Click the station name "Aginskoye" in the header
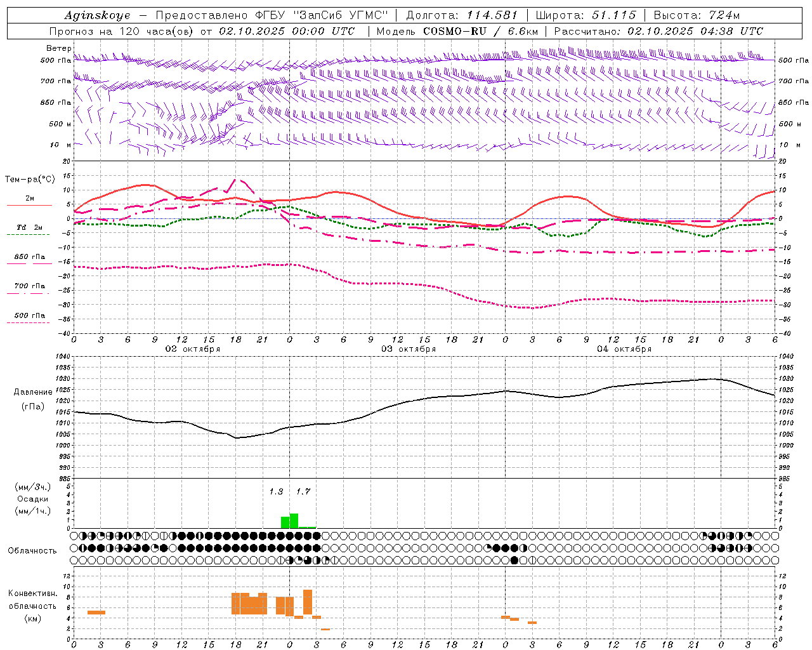 click(97, 15)
